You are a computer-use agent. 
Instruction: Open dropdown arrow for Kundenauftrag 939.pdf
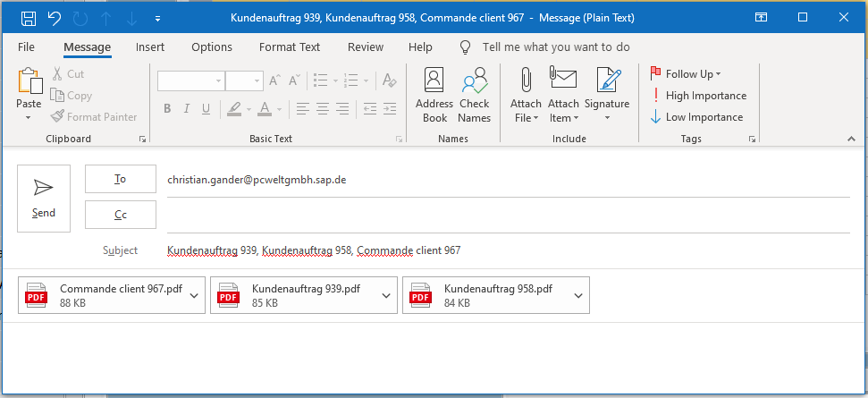(386, 296)
